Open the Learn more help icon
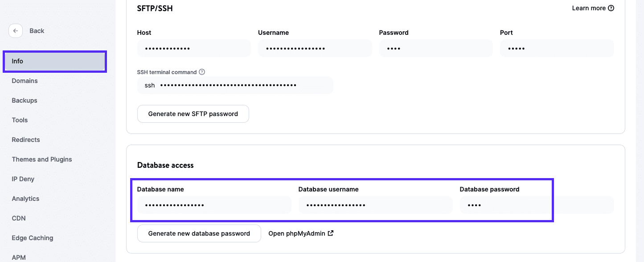The image size is (644, 262). 610,8
